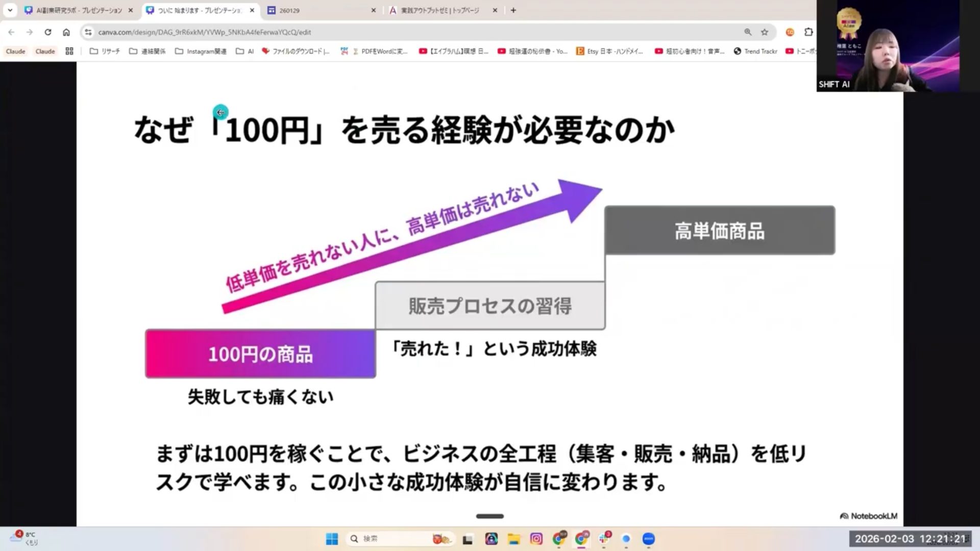Viewport: 980px width, 551px height.
Task: Open Slack from the taskbar
Action: pos(604,539)
